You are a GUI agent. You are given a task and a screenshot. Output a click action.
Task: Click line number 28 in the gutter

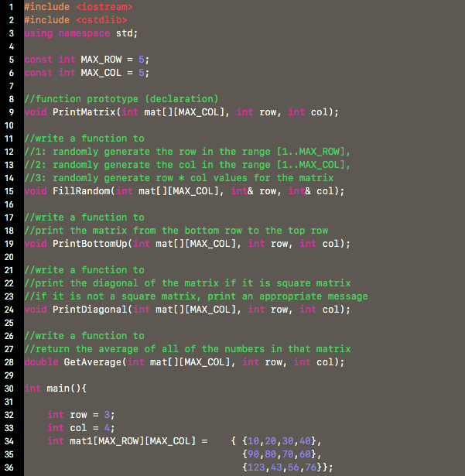pos(9,362)
